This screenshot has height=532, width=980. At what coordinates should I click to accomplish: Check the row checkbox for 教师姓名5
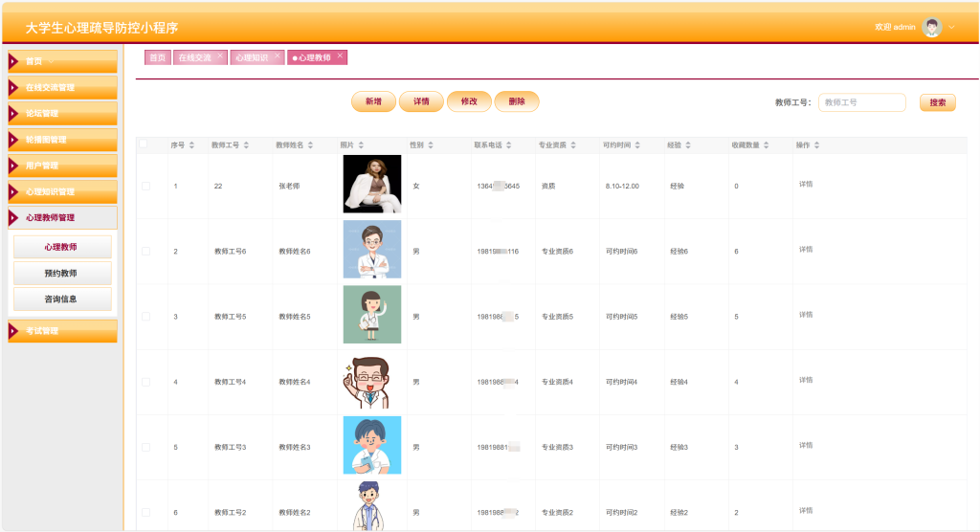tap(145, 317)
